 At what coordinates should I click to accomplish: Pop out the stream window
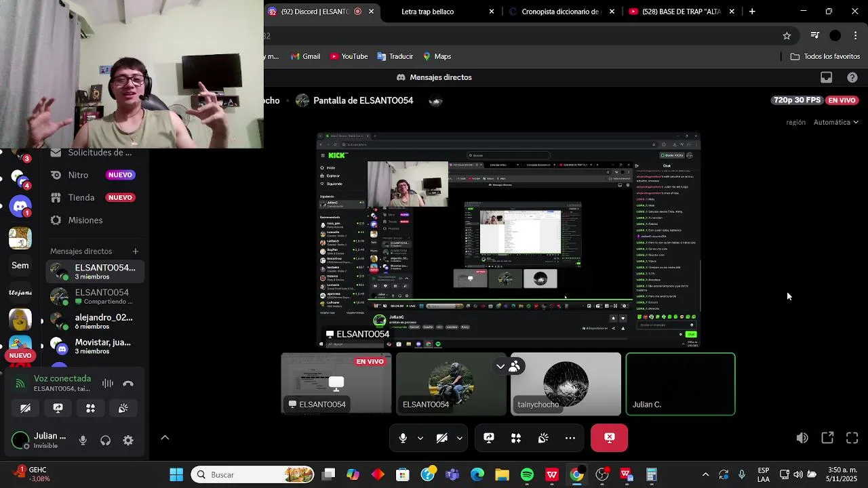tap(827, 438)
